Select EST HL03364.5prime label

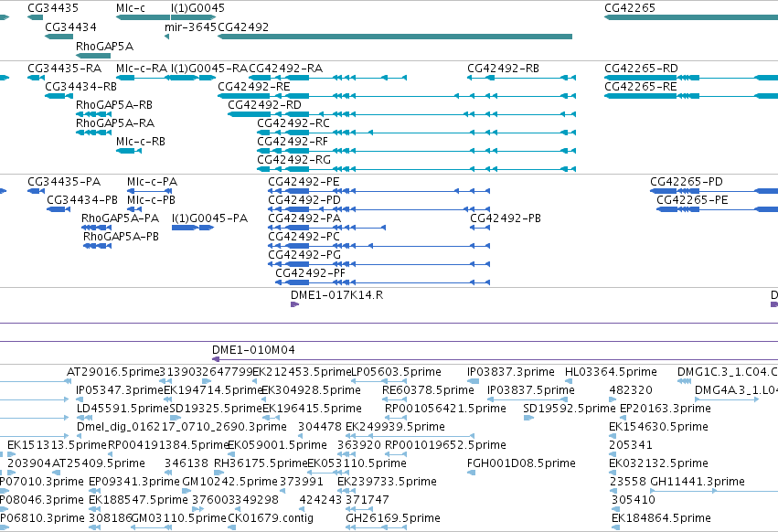click(x=611, y=372)
